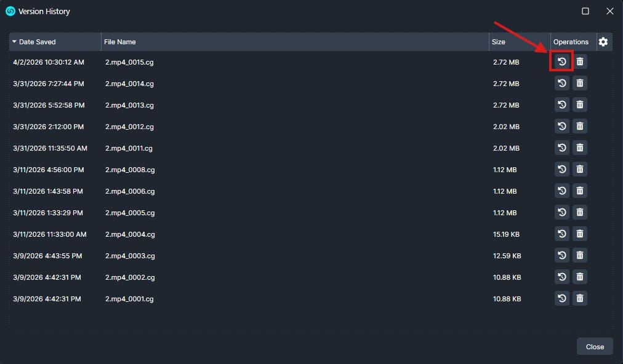The height and width of the screenshot is (364, 623).
Task: Restore the 2.mp4_0013.cg version
Action: click(x=561, y=105)
